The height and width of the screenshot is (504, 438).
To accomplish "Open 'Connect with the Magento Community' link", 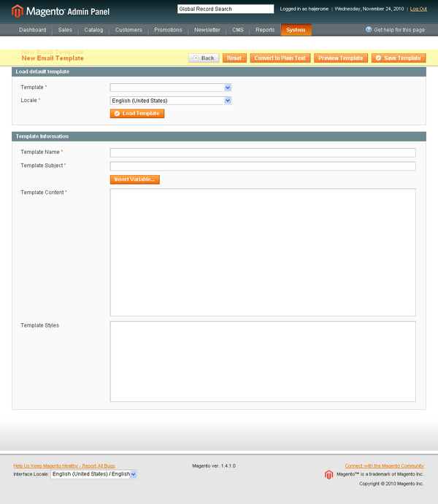I will 384,465.
